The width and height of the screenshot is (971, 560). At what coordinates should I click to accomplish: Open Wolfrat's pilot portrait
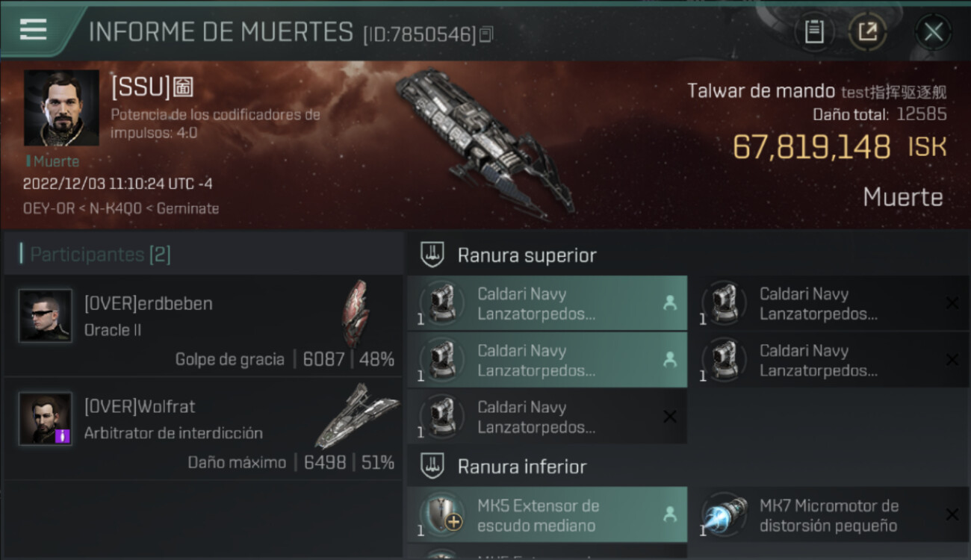(46, 419)
